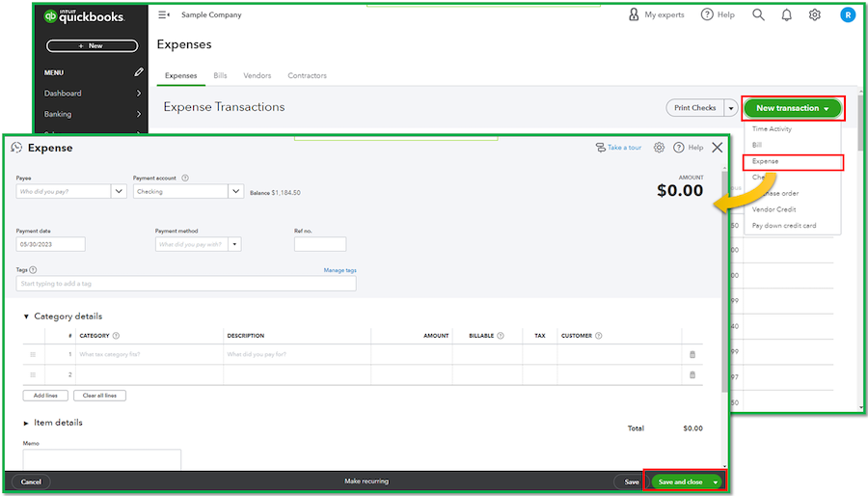Click the Payment date field
Screen dimensions: 868x496
click(x=50, y=244)
